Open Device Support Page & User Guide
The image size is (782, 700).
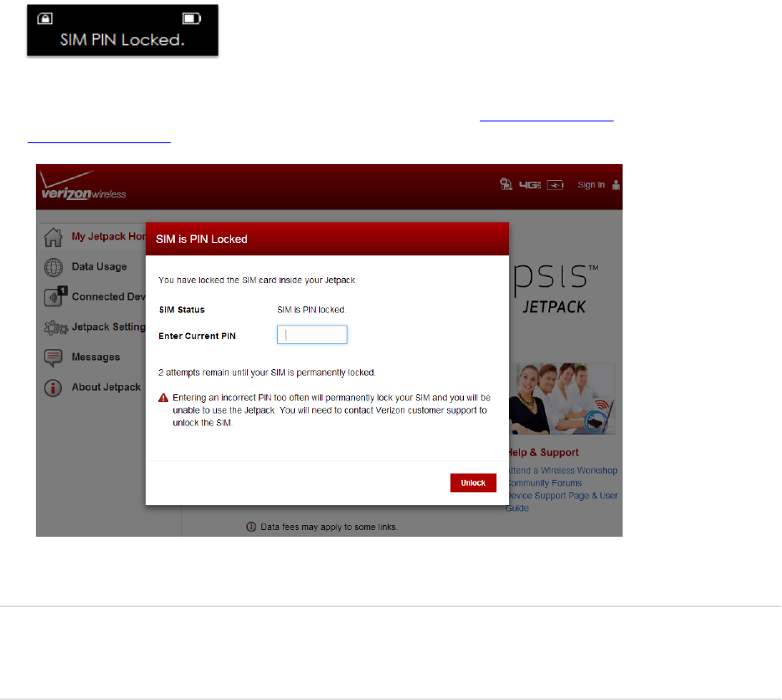tap(563, 502)
